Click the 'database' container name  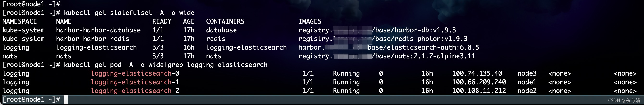point(221,30)
